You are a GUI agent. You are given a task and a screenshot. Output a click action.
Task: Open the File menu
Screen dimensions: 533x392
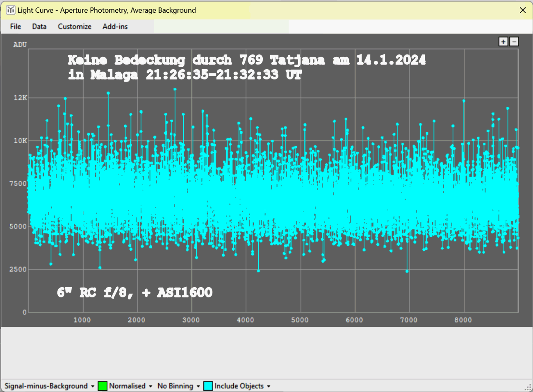[16, 27]
